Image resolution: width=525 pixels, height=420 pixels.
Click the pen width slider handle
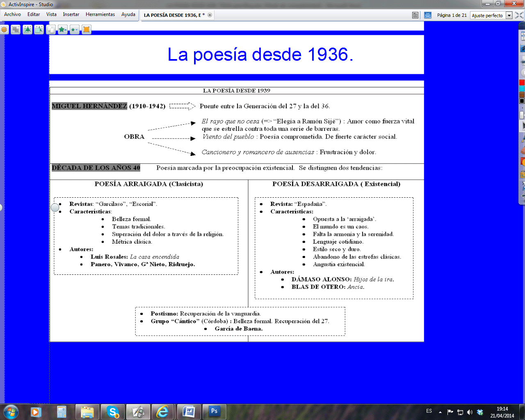point(522,115)
